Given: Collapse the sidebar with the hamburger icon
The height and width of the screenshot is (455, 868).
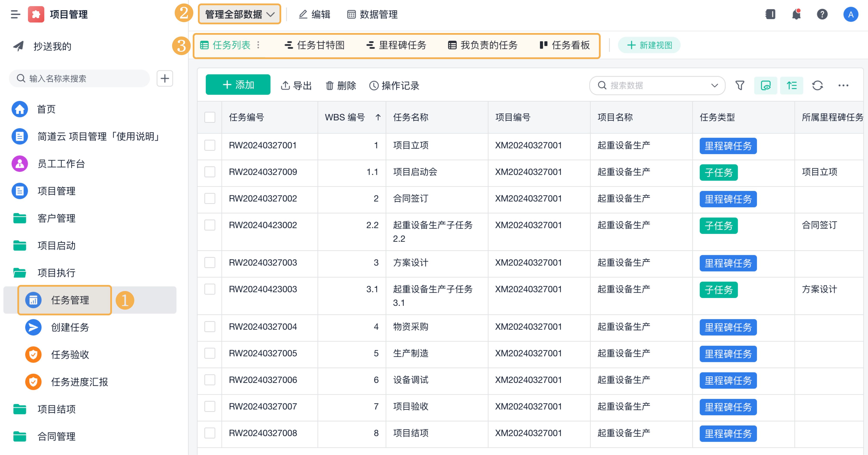Looking at the screenshot, I should (x=15, y=14).
